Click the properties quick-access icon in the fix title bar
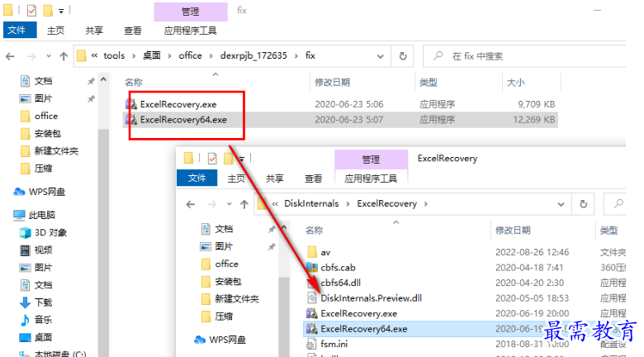644x357 pixels. 32,10
